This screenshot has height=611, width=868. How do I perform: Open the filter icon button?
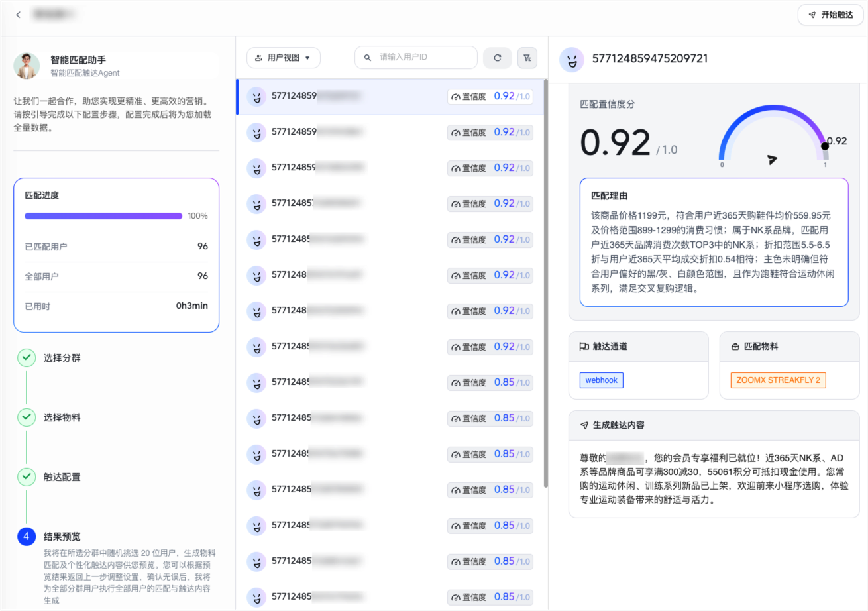pyautogui.click(x=527, y=58)
